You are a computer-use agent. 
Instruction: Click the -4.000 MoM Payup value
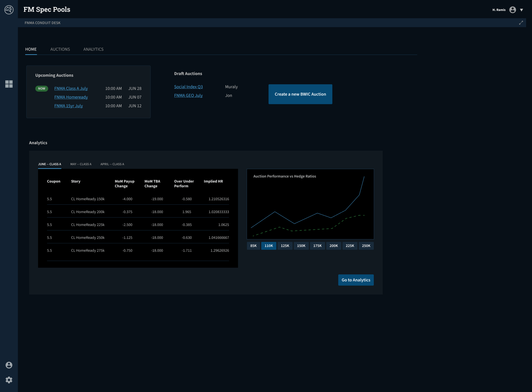point(127,199)
